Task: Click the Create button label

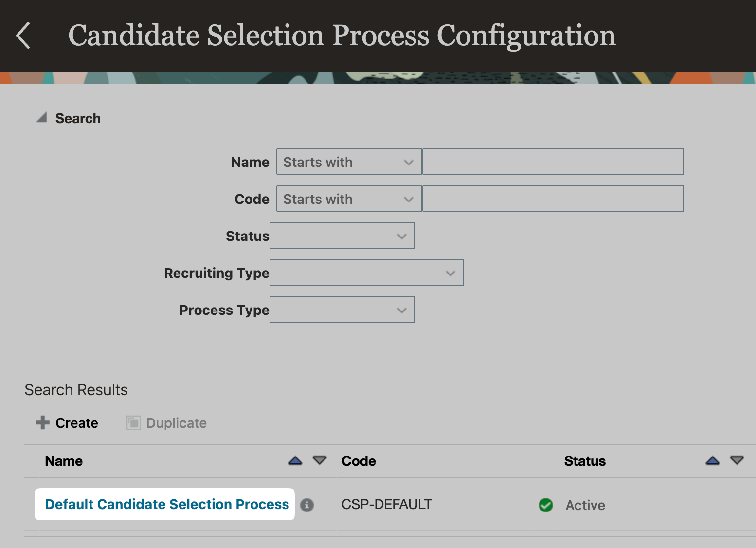Action: tap(77, 423)
